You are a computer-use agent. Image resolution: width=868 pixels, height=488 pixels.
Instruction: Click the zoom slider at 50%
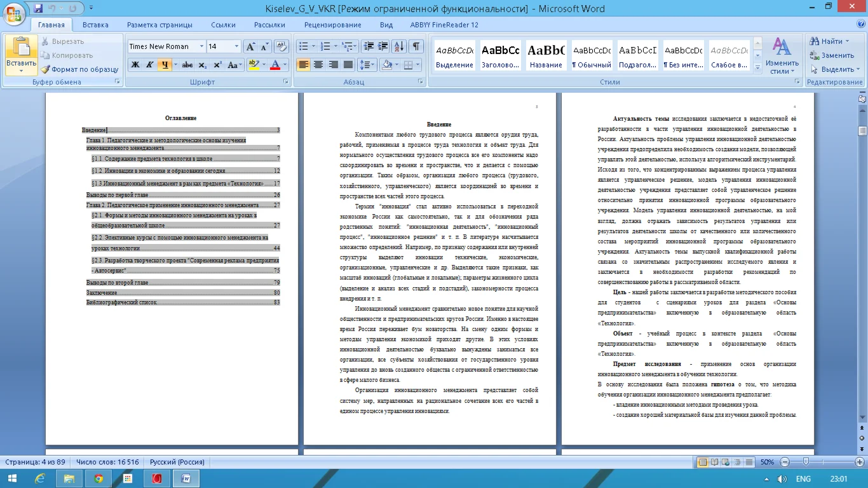click(806, 462)
